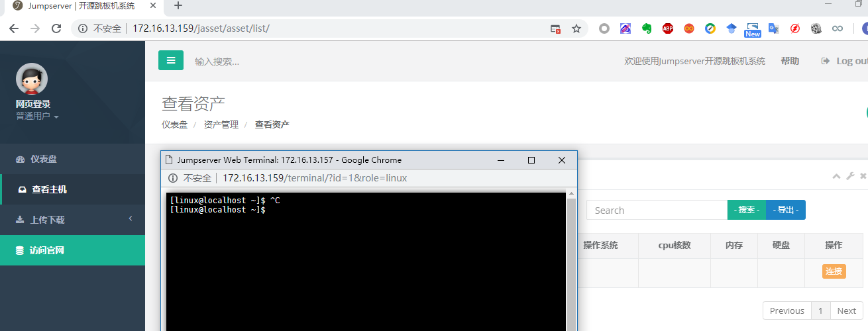Open 访问官网 in the sidebar
The image size is (868, 331).
pos(72,250)
